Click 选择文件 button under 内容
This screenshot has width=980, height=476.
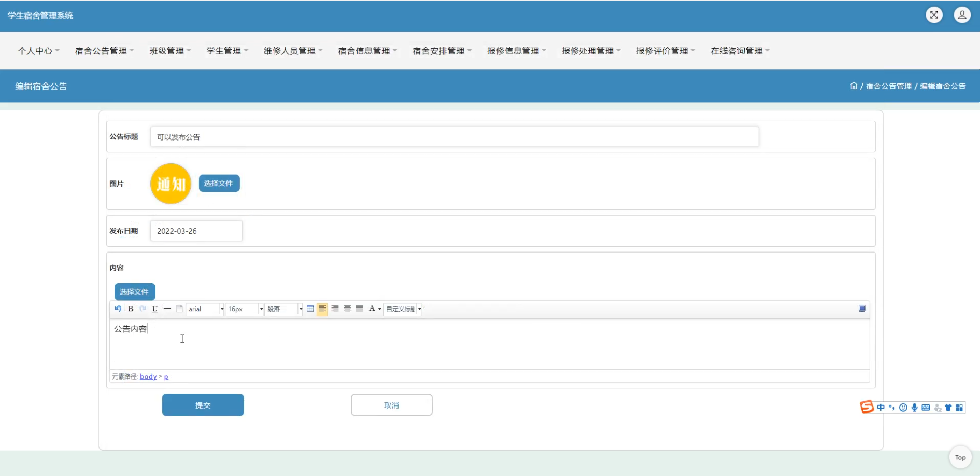pyautogui.click(x=135, y=291)
